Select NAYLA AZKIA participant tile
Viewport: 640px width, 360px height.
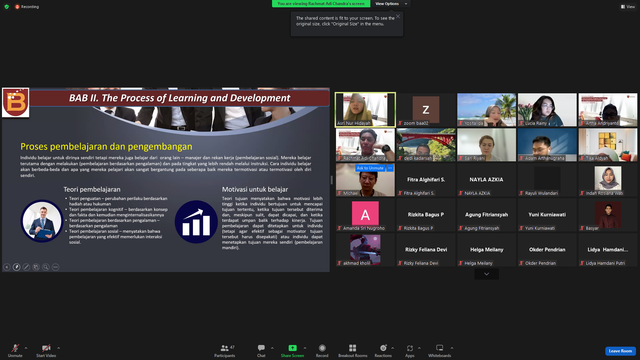pos(487,180)
